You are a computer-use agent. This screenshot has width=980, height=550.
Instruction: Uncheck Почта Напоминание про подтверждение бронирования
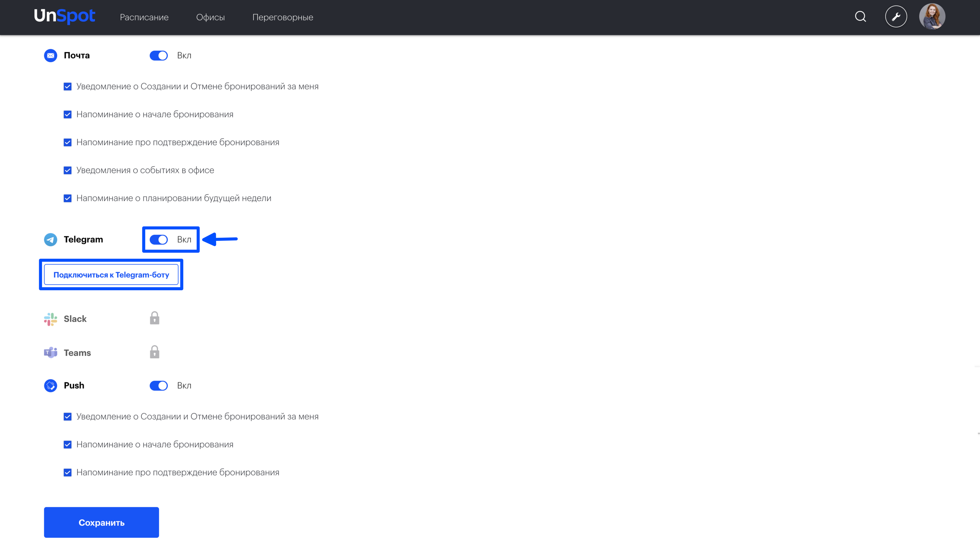[x=67, y=142]
